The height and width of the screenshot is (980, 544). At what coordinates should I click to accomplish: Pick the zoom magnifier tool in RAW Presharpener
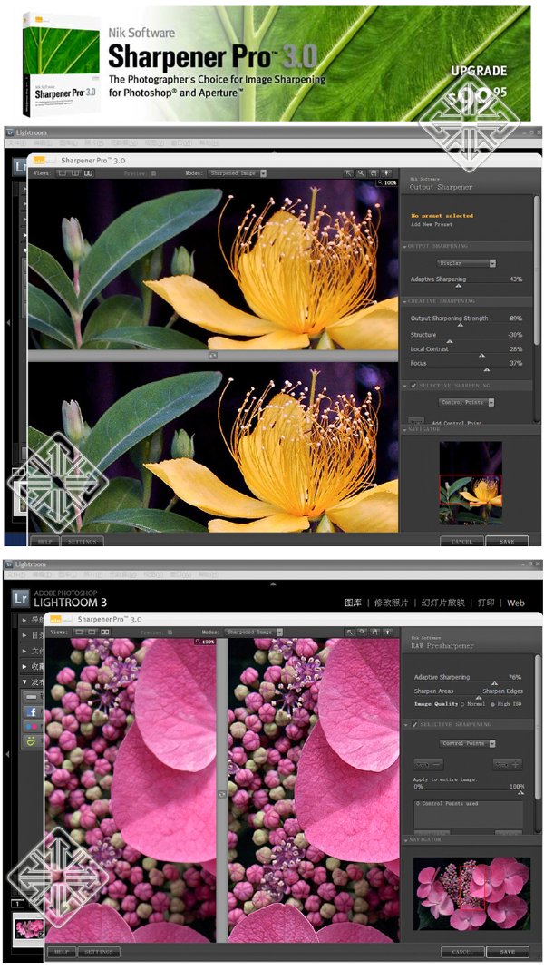tap(363, 632)
